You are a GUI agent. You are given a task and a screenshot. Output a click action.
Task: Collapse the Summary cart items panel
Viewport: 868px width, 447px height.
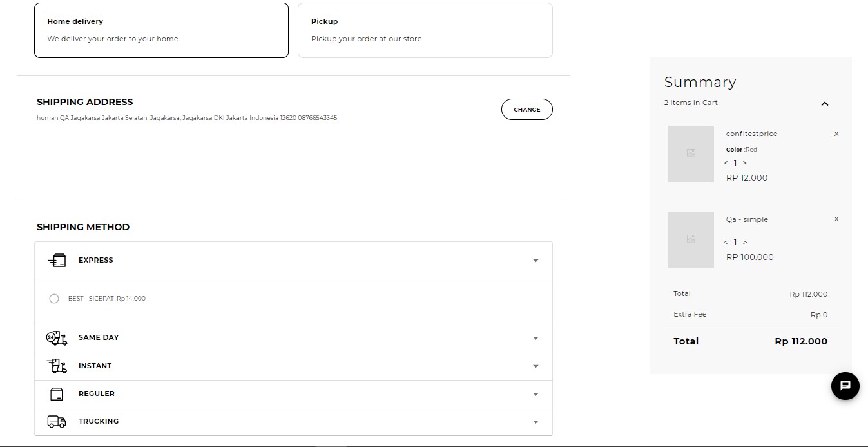click(x=825, y=103)
